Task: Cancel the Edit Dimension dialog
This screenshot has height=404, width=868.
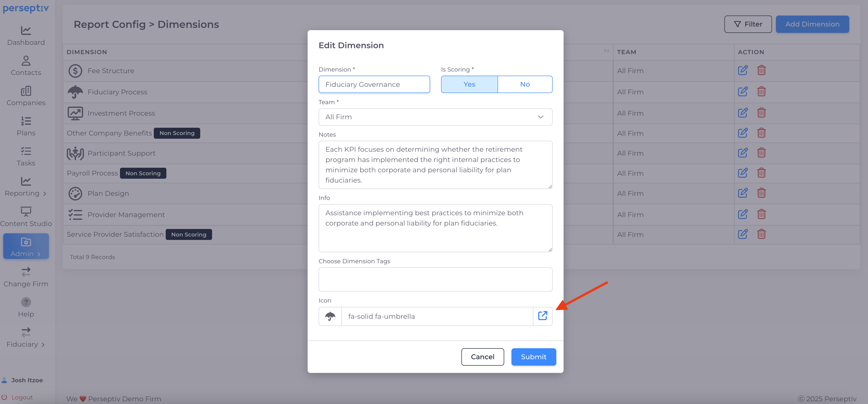Action: [482, 356]
